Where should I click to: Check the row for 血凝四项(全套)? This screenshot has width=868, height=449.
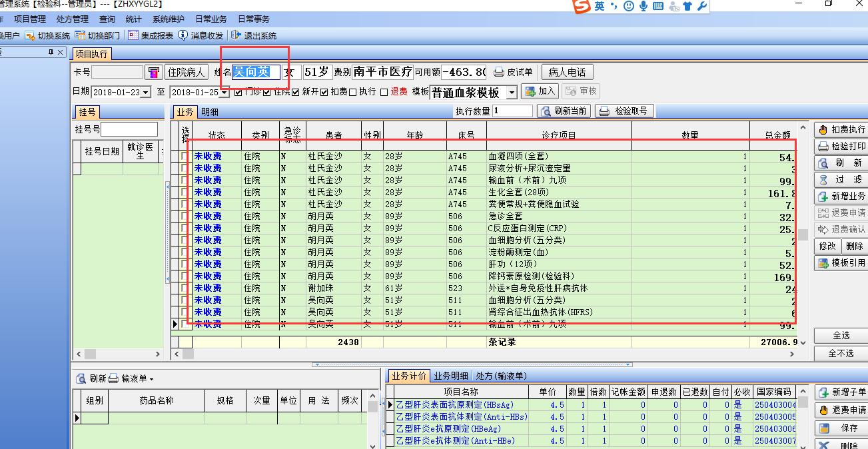[x=184, y=157]
